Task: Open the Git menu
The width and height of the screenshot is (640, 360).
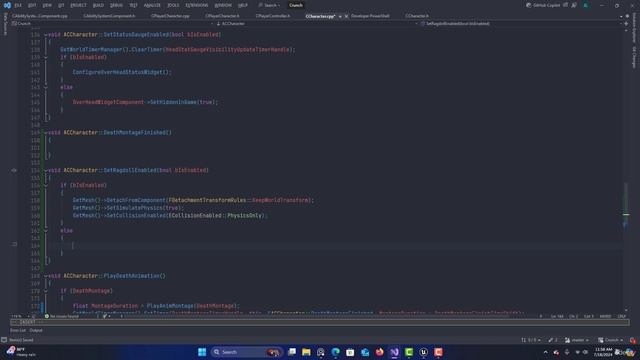Action: point(61,5)
